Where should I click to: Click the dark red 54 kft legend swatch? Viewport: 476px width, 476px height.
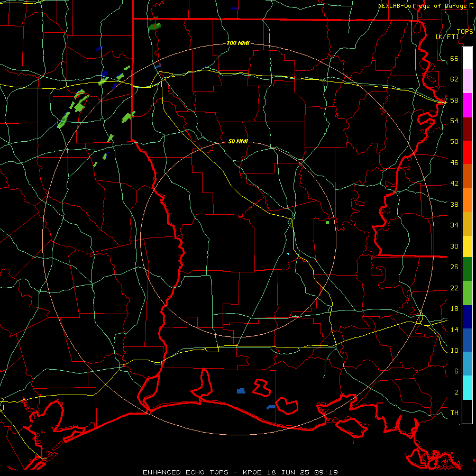click(467, 129)
